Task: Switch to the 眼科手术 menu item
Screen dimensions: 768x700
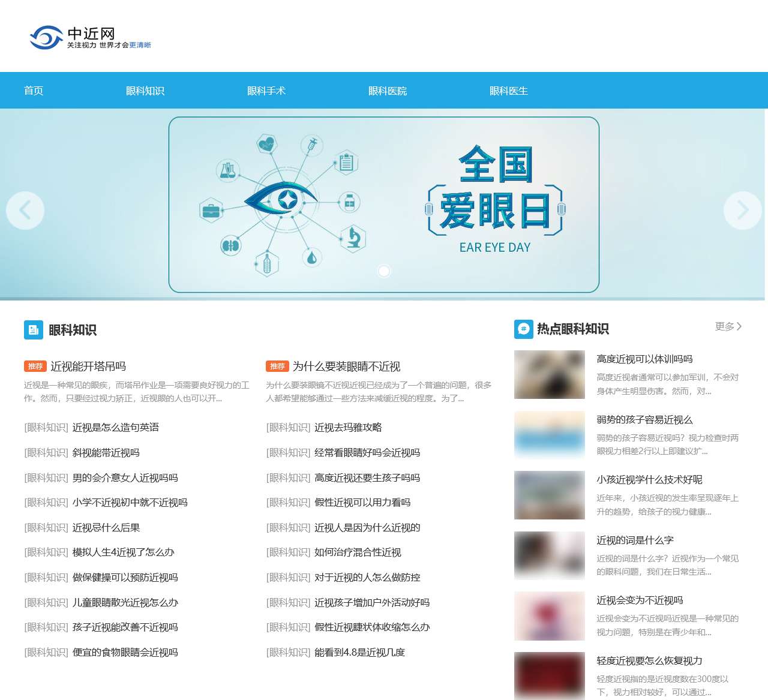Action: pyautogui.click(x=266, y=91)
